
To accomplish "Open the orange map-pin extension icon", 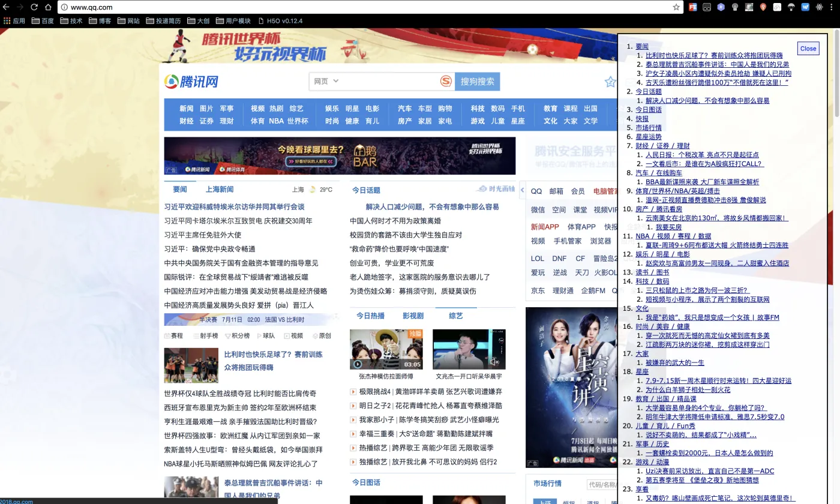I will [x=763, y=7].
